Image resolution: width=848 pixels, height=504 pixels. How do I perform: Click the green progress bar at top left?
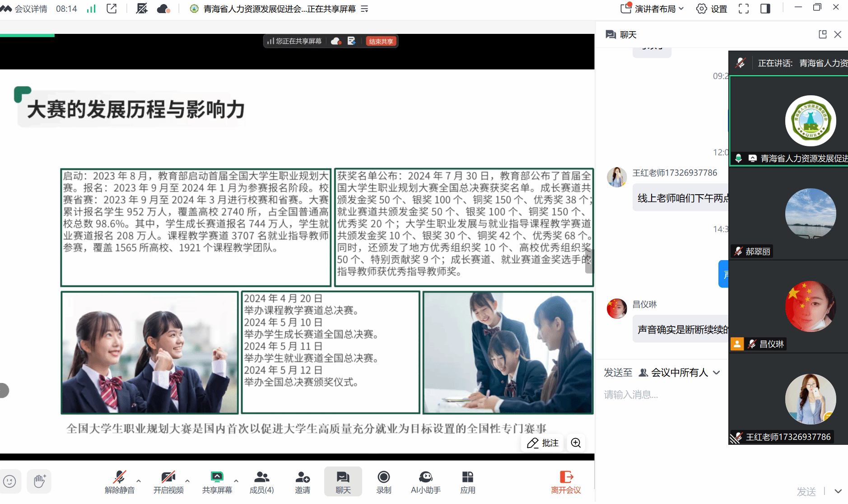[27, 35]
